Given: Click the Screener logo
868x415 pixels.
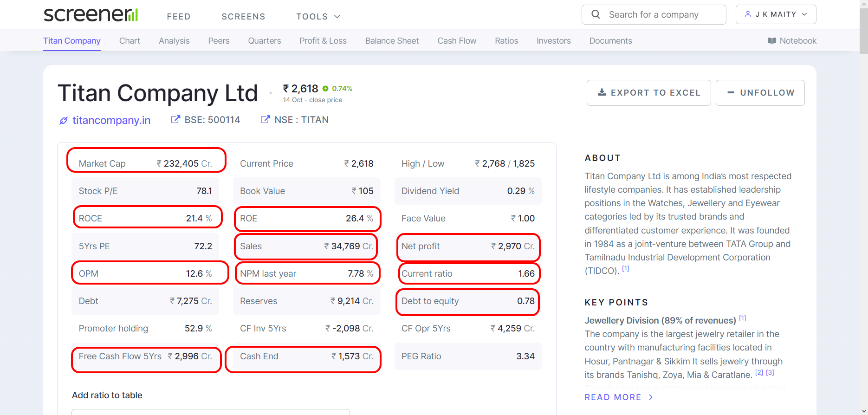Looking at the screenshot, I should click(91, 15).
